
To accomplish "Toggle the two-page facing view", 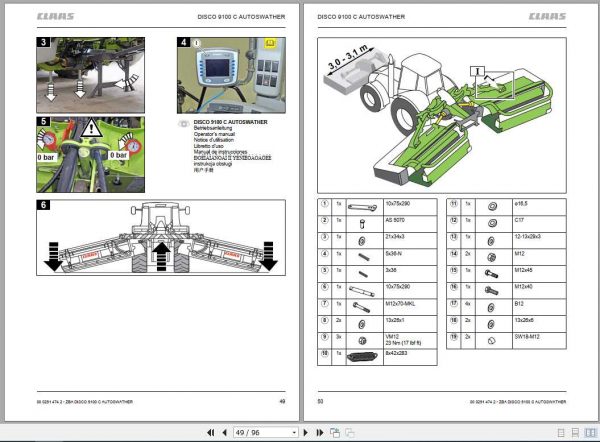I will click(x=590, y=433).
